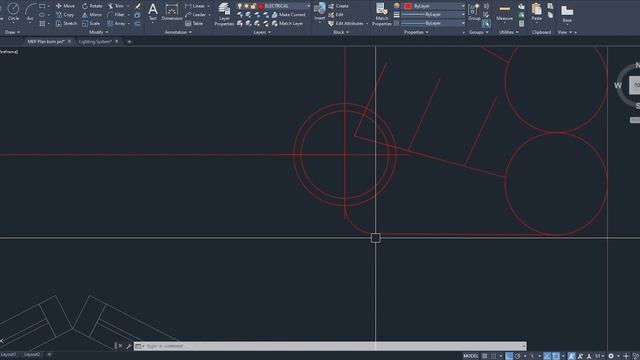Expand the Modify panel
This screenshot has width=640, height=360.
click(x=98, y=32)
